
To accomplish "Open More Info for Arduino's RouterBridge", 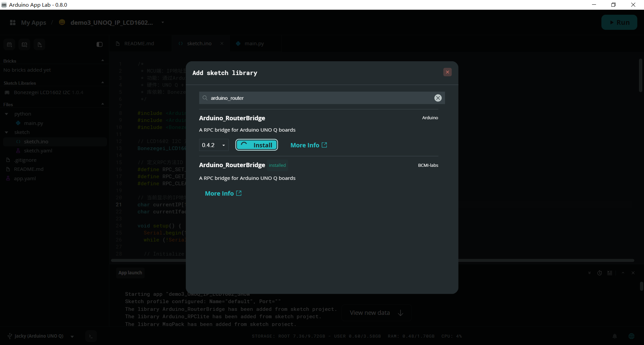I will tap(309, 145).
